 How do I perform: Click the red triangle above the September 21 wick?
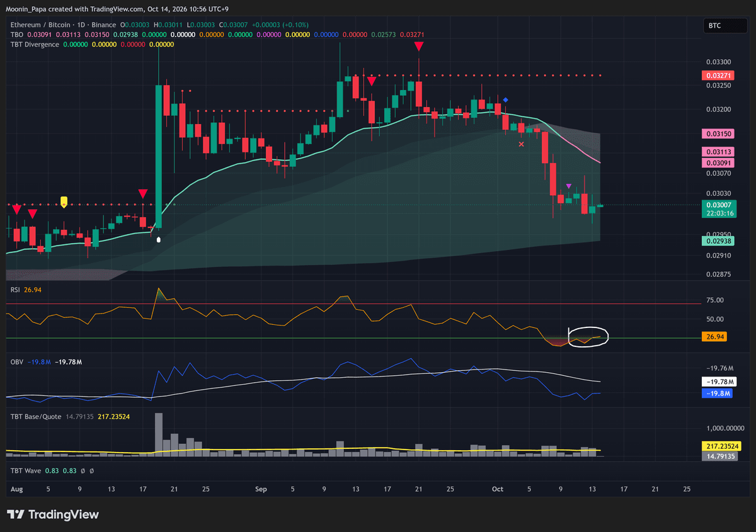click(419, 47)
